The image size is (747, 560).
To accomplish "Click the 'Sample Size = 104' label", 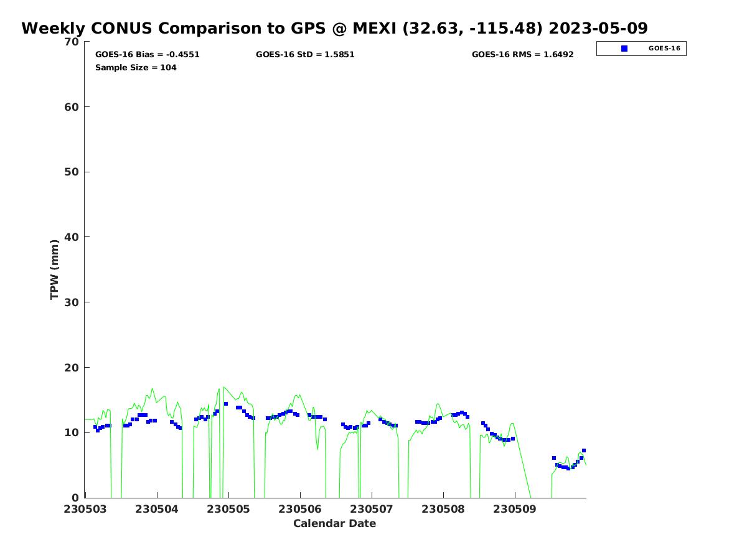I will coord(136,67).
